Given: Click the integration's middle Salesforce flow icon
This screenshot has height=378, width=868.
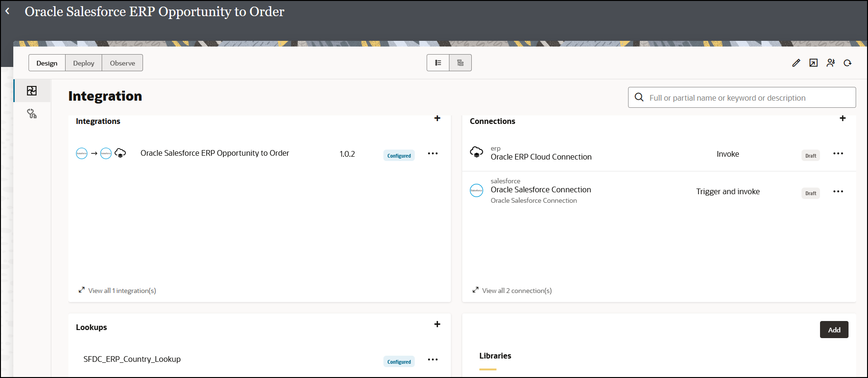Looking at the screenshot, I should click(x=106, y=153).
